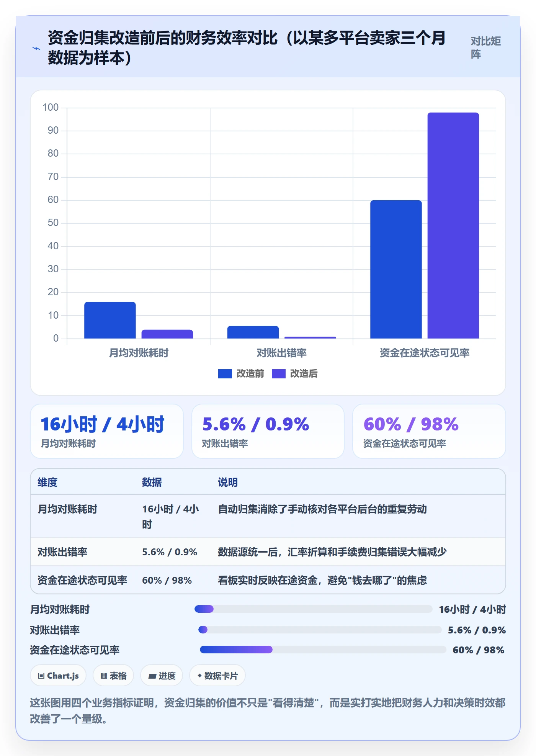Viewport: 536px width, 756px height.
Task: Click the lightning icon beside the title
Action: coord(36,48)
